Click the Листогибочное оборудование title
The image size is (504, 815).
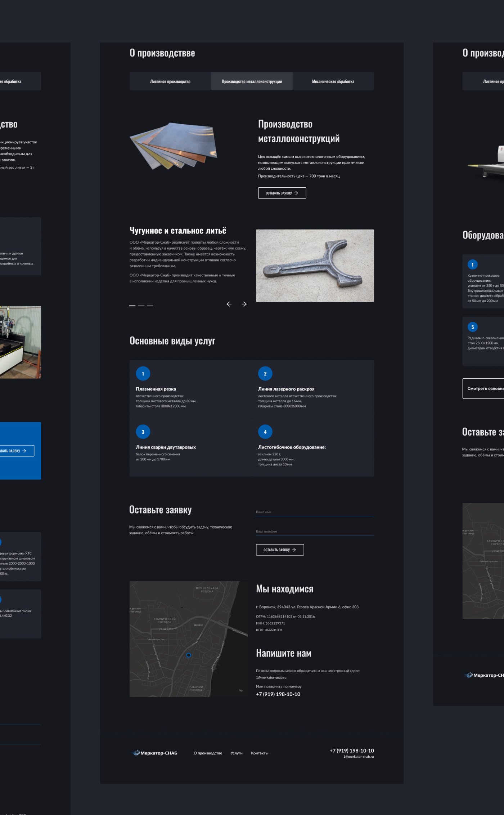click(x=292, y=447)
